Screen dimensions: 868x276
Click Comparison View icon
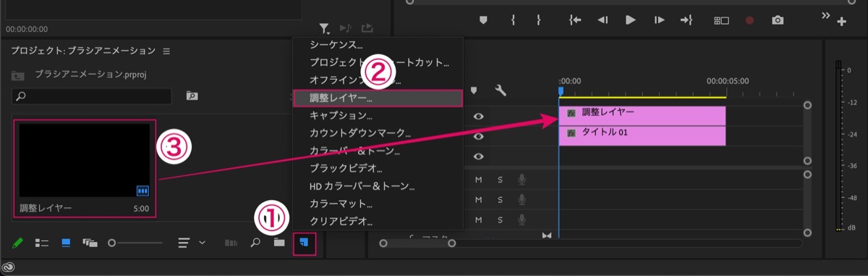click(x=721, y=20)
